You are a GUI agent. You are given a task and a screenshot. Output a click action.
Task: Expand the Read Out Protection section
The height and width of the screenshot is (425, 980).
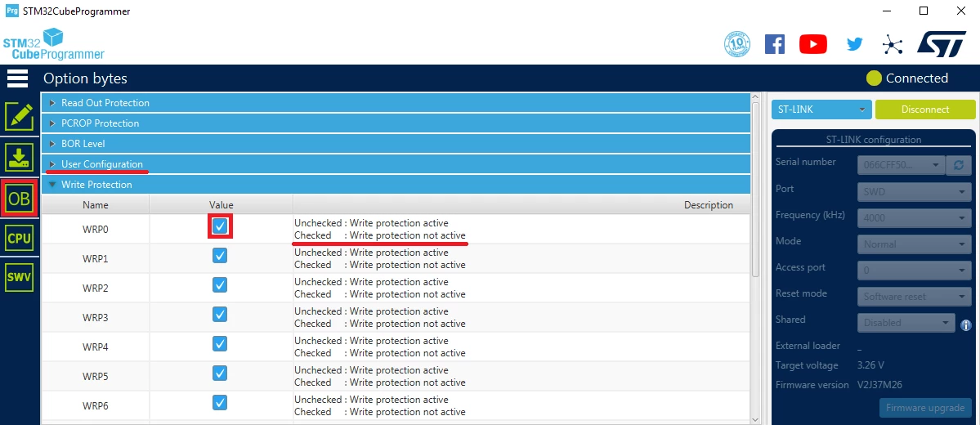tap(396, 102)
